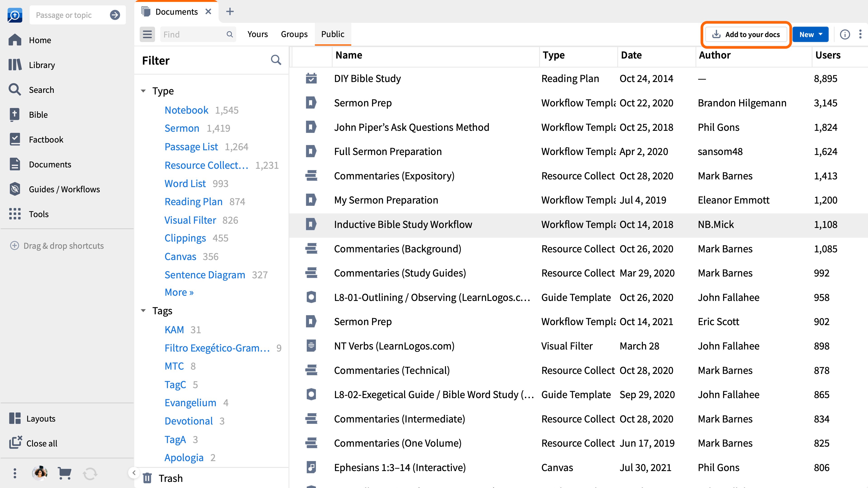Filter by Passage List type

(191, 147)
